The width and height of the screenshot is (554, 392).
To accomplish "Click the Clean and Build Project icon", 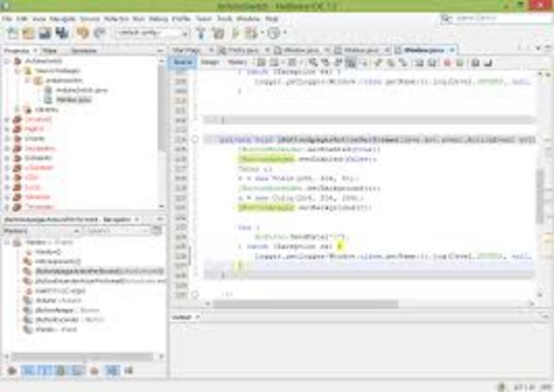I will pyautogui.click(x=218, y=33).
